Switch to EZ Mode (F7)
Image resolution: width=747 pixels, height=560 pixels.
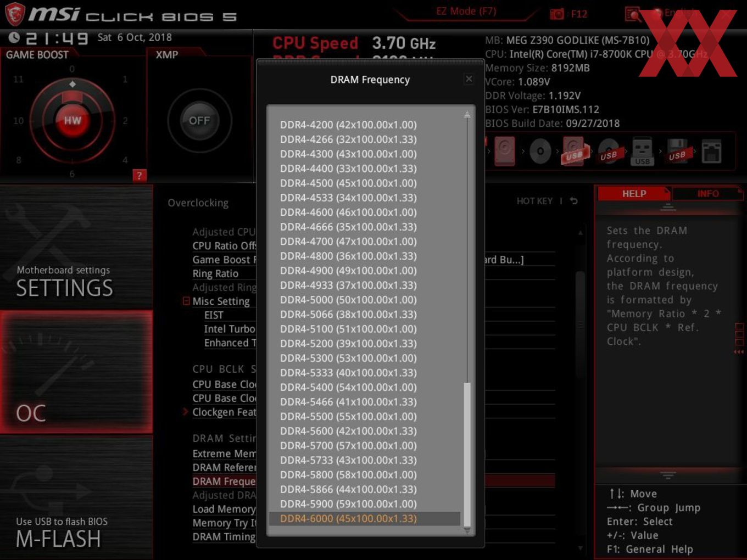tap(466, 11)
